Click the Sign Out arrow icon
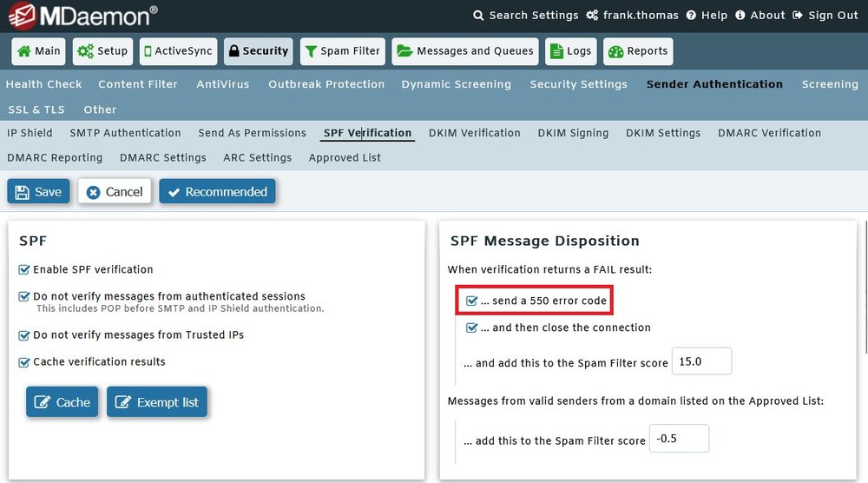The width and height of the screenshot is (868, 483). [x=798, y=16]
